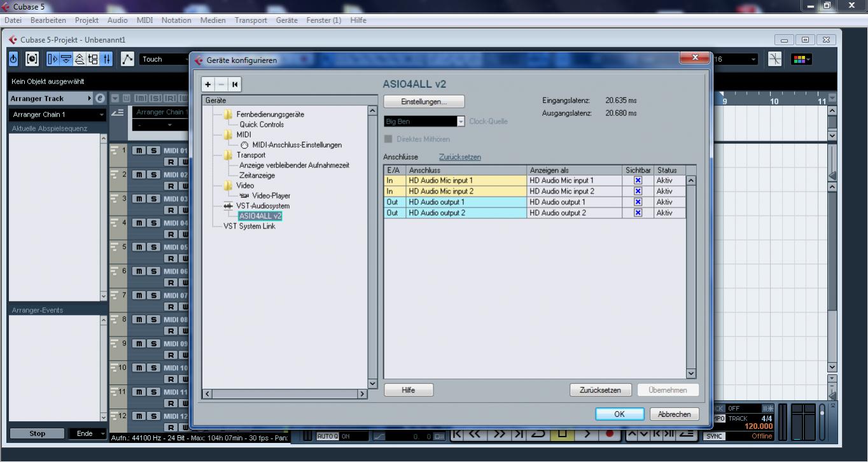
Task: Open the Bearbeiten menu
Action: (x=48, y=20)
